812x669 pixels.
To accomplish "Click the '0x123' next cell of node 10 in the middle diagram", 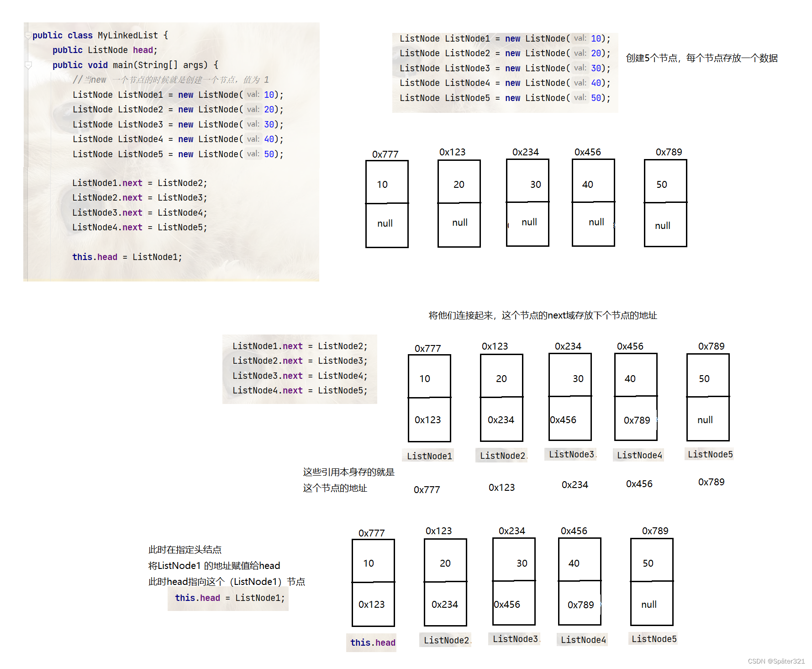I will [x=429, y=419].
